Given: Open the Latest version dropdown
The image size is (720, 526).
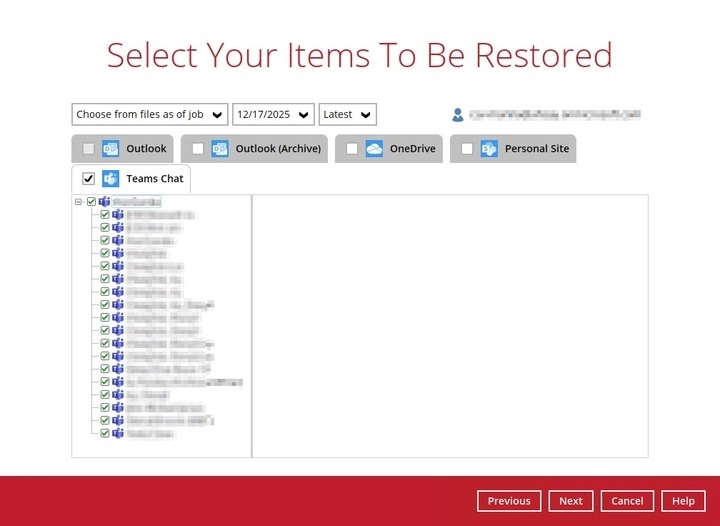Looking at the screenshot, I should [348, 114].
